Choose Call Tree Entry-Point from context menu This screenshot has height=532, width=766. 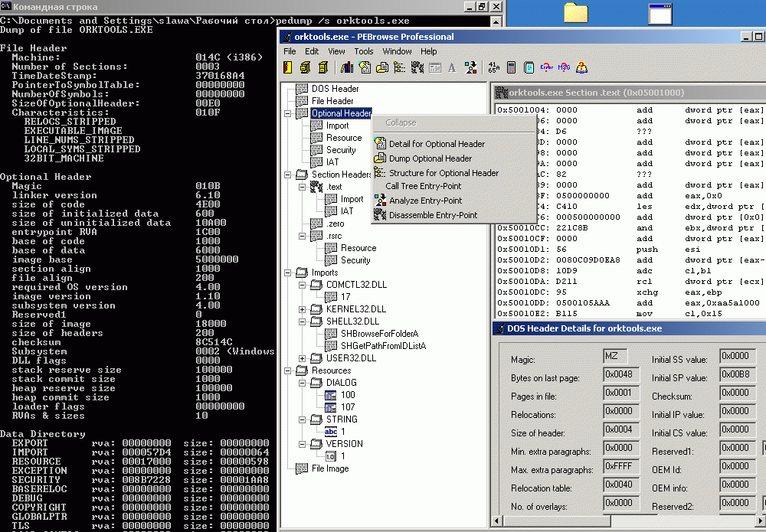pos(453,186)
